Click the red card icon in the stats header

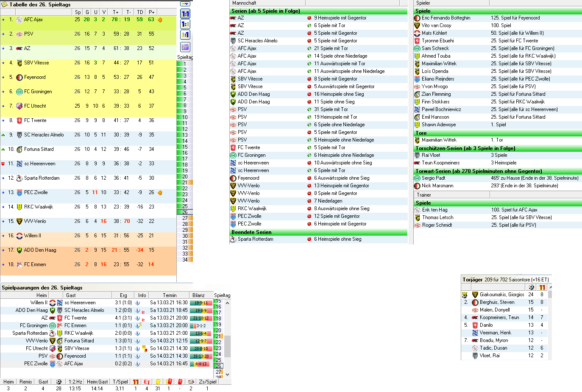point(180,382)
